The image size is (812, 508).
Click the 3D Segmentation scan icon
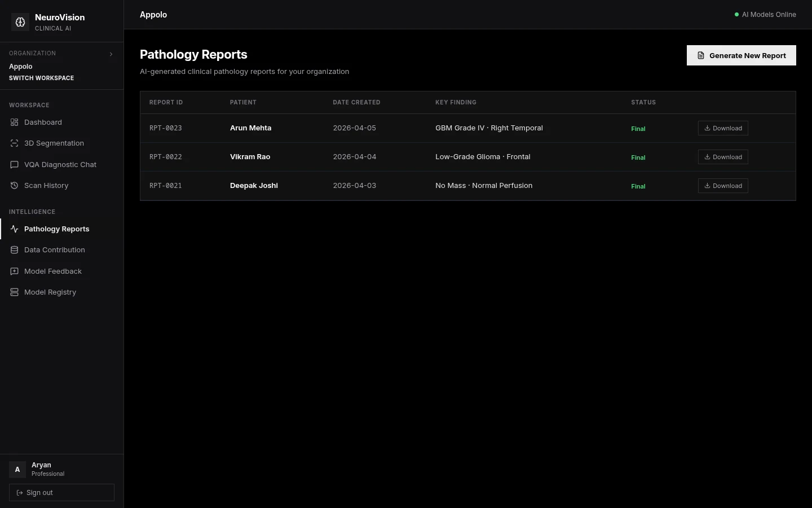pos(15,143)
